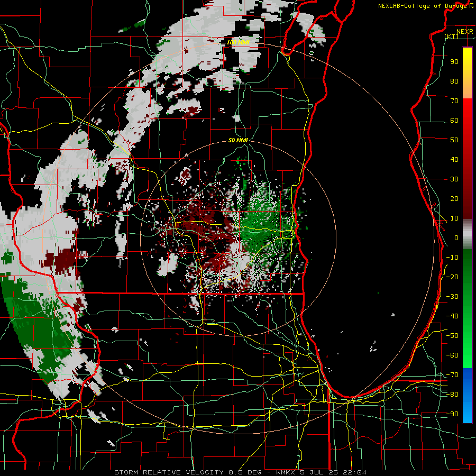Click the -50 value on velocity scale

pos(452,336)
